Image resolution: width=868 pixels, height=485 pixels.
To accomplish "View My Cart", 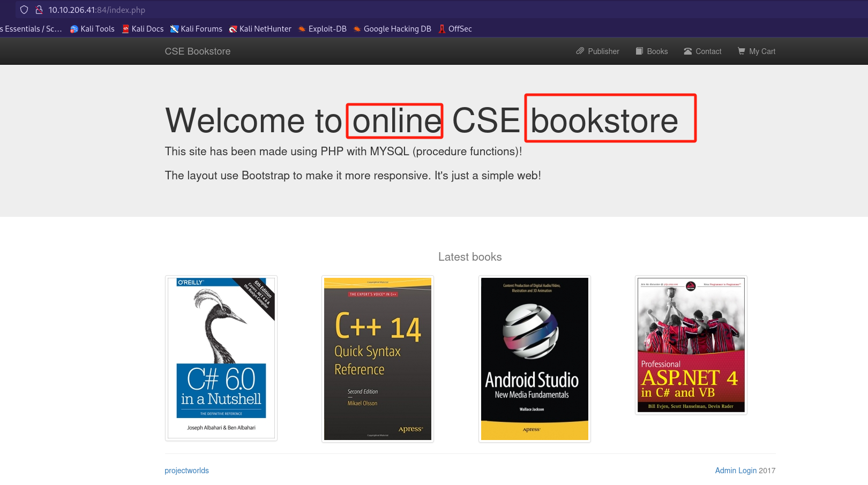I will 757,51.
